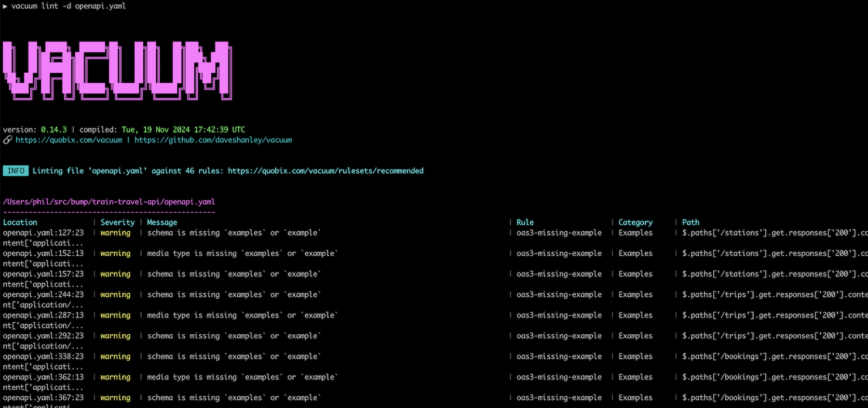Click the Message column header
Screen dimensions: 868x408
pyautogui.click(x=162, y=223)
